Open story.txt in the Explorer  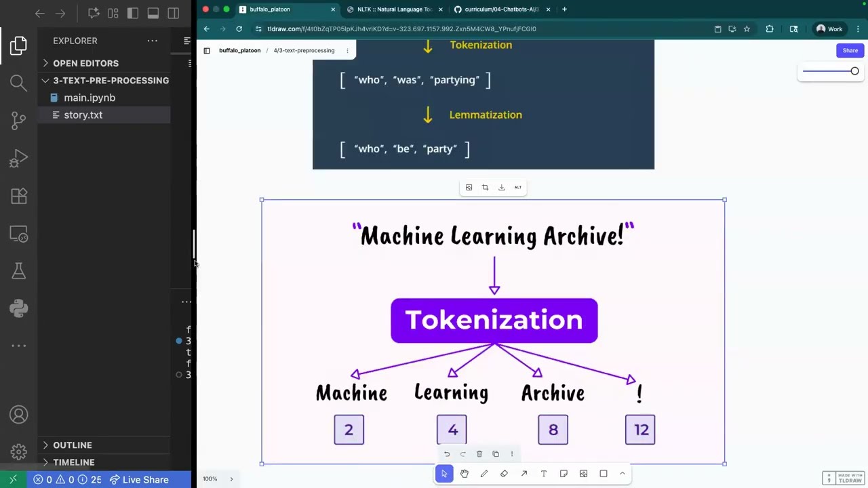pyautogui.click(x=83, y=115)
